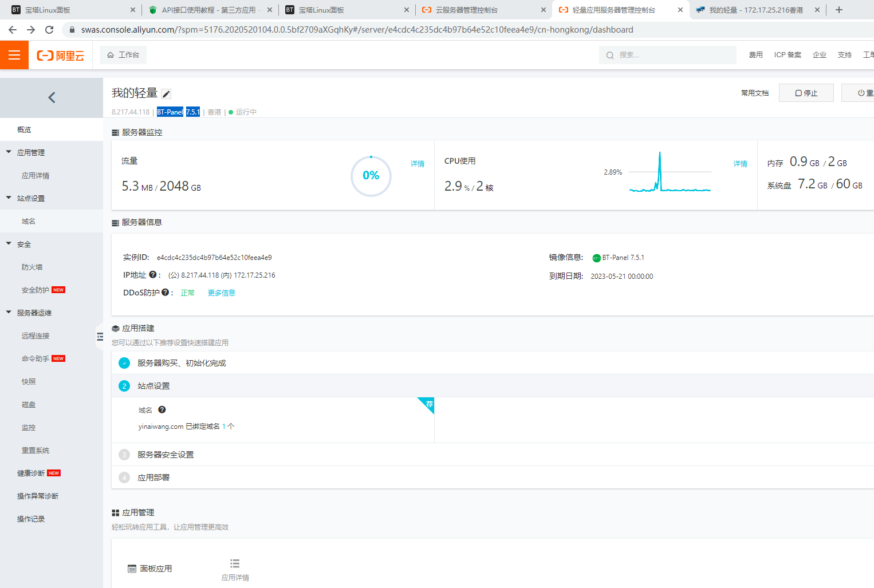Click the BT-Panel image logo
874x588 pixels.
[596, 258]
